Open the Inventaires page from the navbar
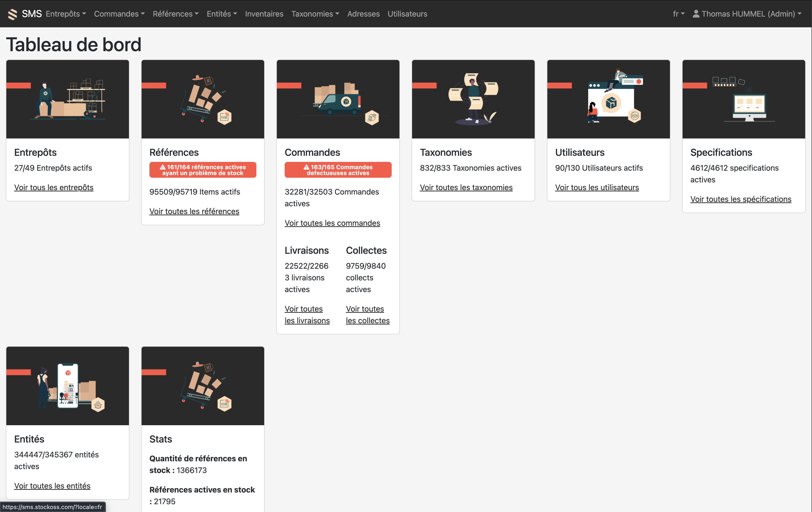The width and height of the screenshot is (812, 512). (264, 14)
